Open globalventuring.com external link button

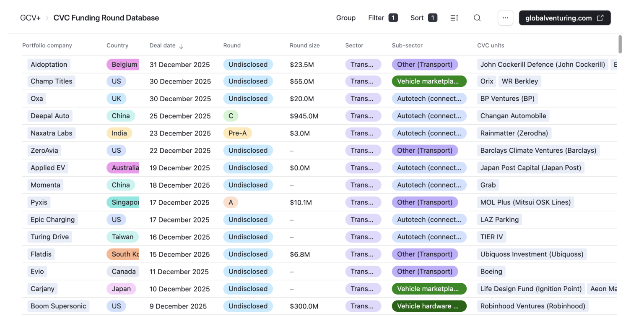click(x=564, y=18)
